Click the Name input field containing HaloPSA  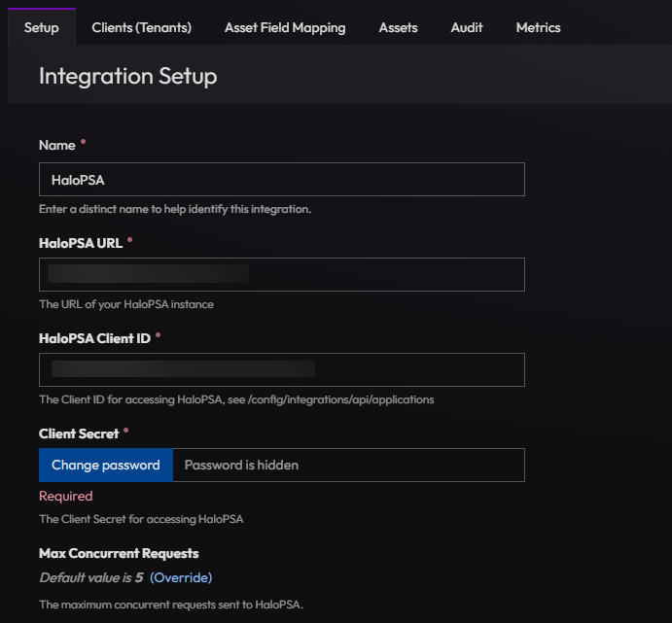(x=282, y=180)
